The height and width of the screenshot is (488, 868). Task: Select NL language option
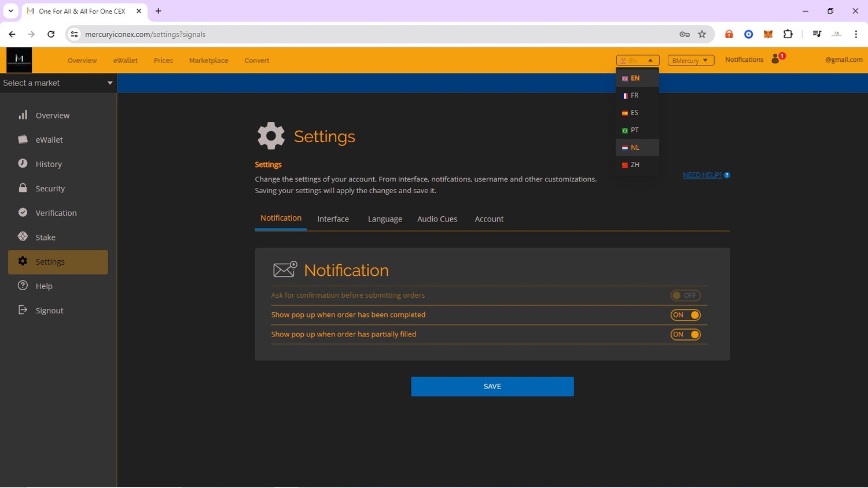pyautogui.click(x=637, y=147)
